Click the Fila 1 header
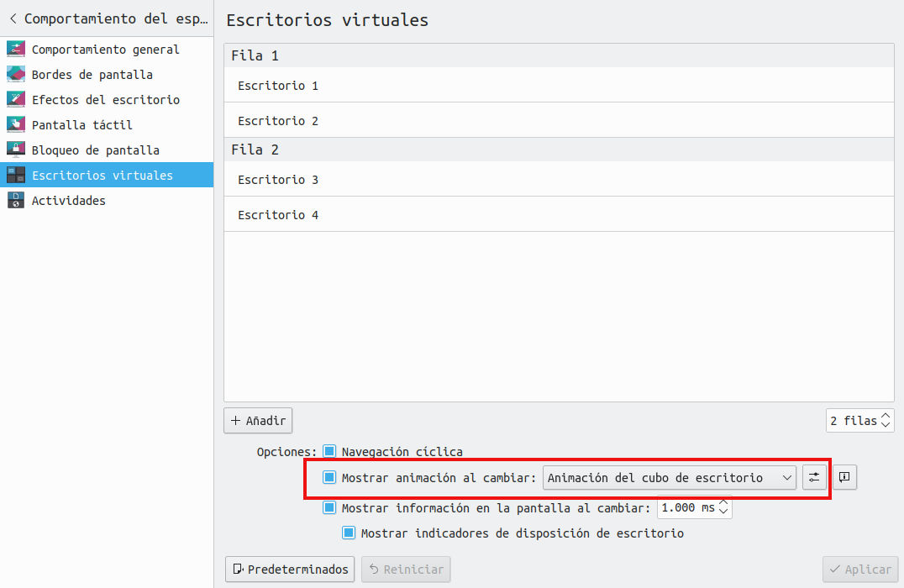 (560, 55)
